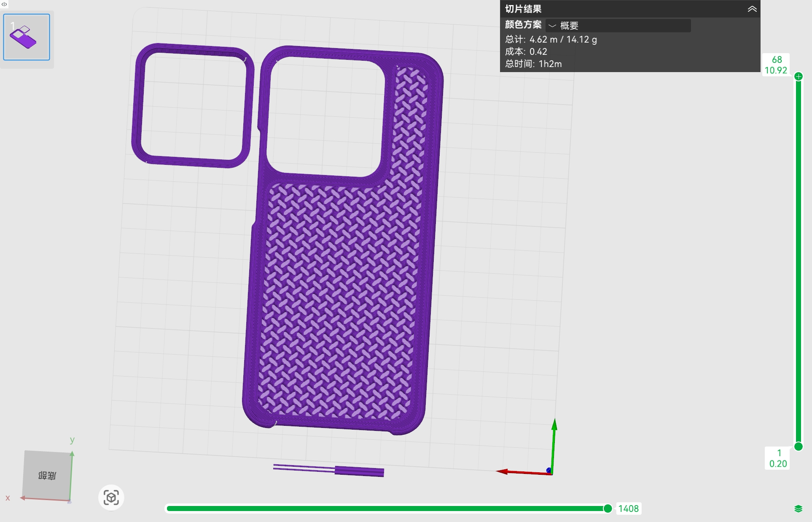Image resolution: width=812 pixels, height=522 pixels.
Task: Select the phone case model on plate
Action: point(343,240)
